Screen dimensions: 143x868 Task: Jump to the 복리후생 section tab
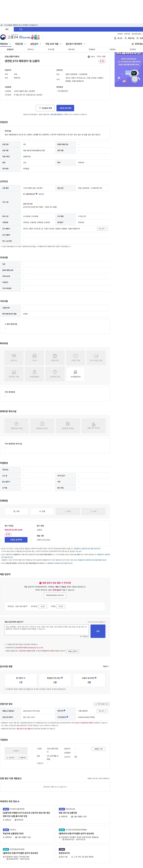point(71,50)
